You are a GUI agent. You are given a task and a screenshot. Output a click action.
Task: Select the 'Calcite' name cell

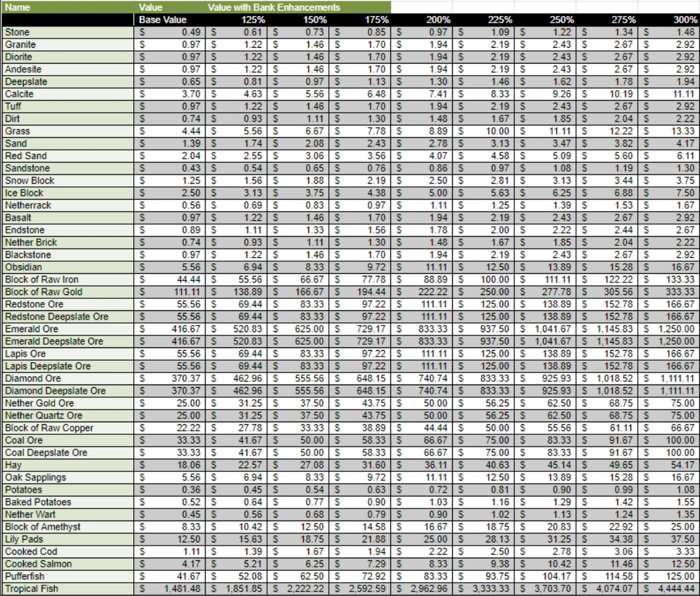click(x=68, y=93)
